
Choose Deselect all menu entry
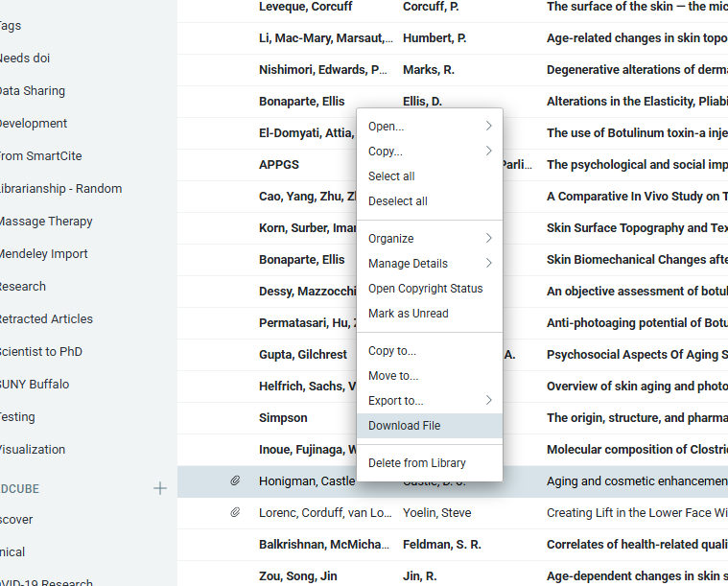pos(397,201)
